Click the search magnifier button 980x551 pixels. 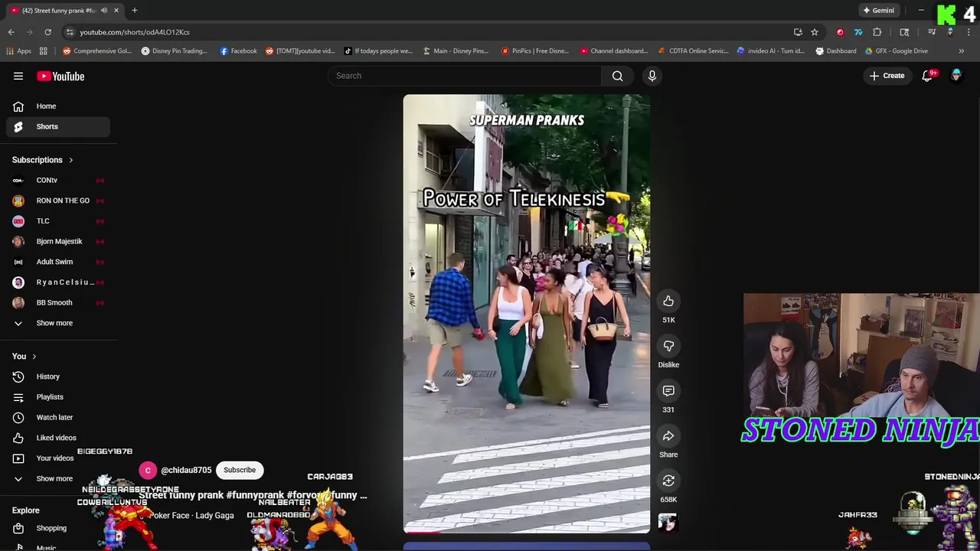(618, 76)
